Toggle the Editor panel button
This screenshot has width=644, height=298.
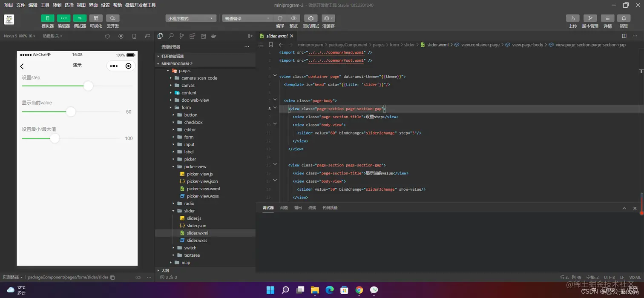coord(63,18)
